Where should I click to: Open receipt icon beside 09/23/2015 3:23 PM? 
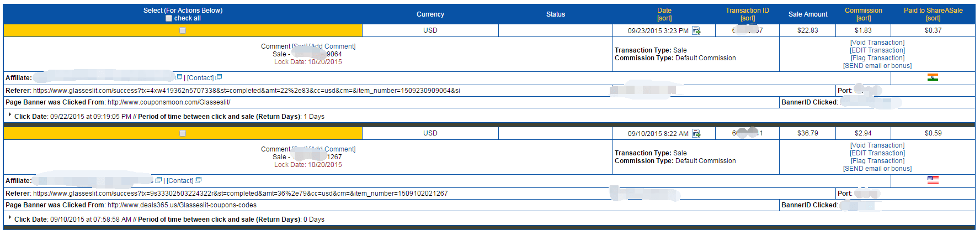696,31
